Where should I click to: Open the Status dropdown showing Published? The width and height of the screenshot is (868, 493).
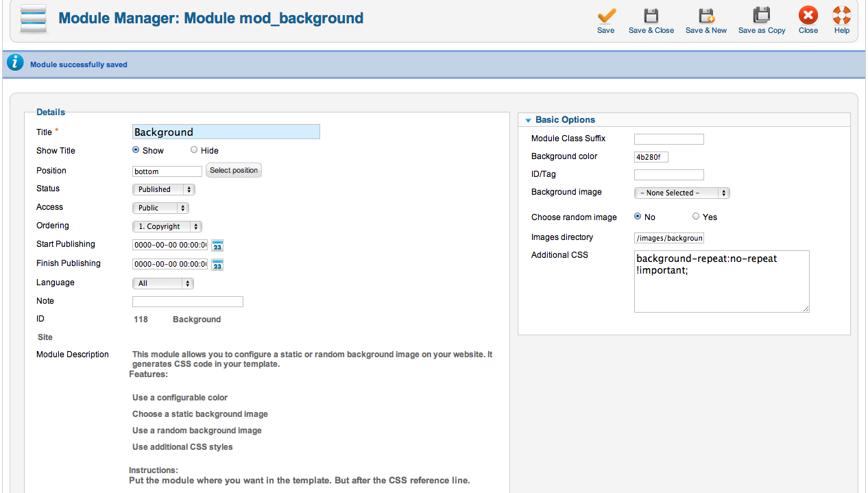point(163,189)
